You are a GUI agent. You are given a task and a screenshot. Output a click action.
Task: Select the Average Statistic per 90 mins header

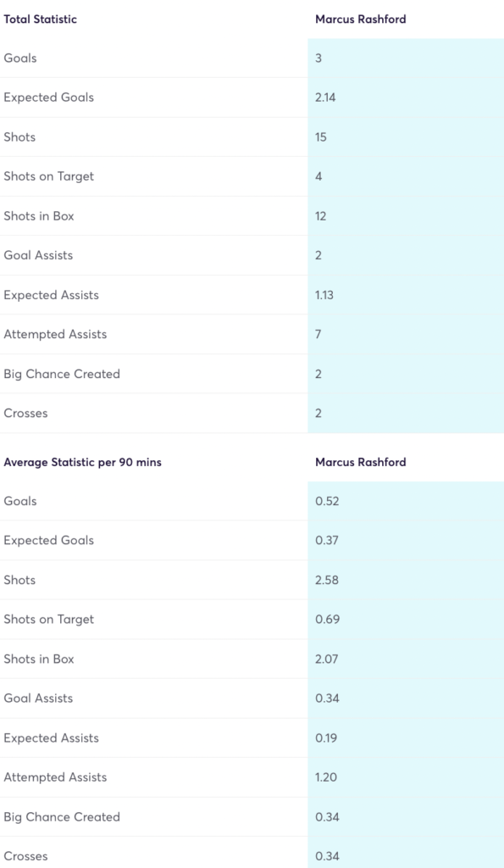(x=82, y=462)
